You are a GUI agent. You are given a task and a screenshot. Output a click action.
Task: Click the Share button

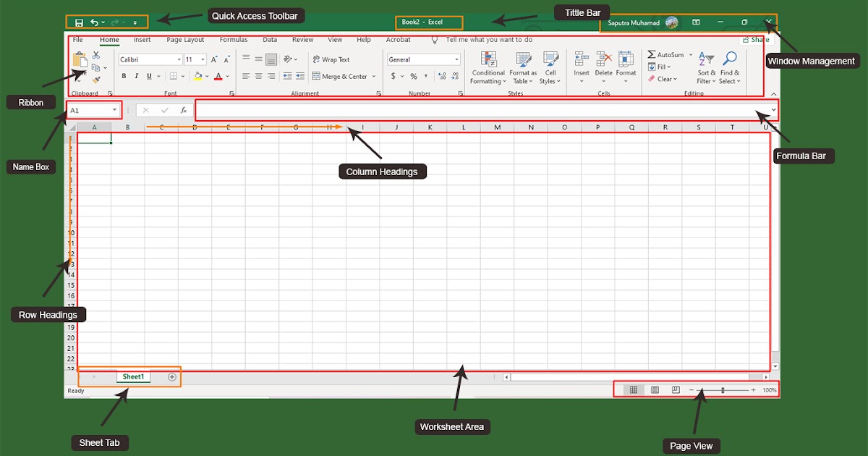click(x=756, y=40)
